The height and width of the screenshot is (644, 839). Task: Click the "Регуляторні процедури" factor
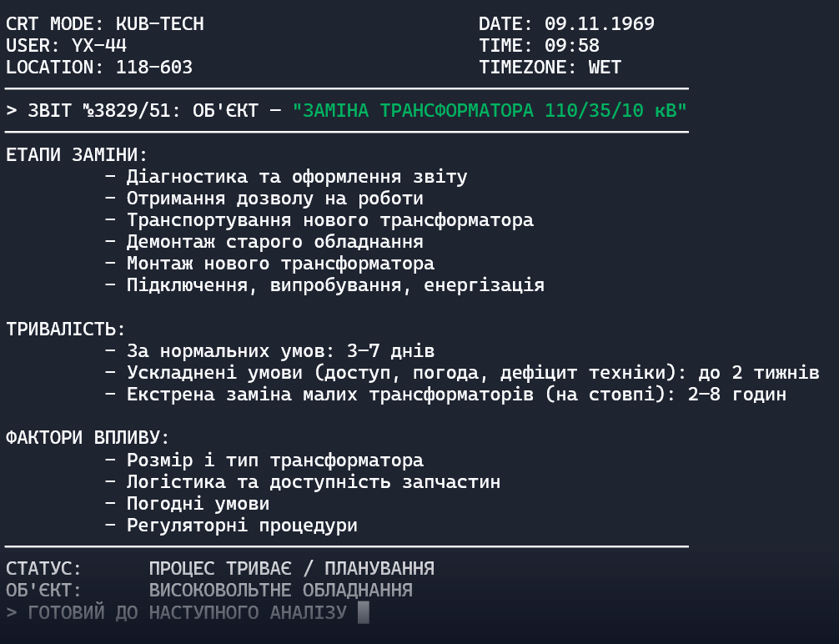(242, 526)
